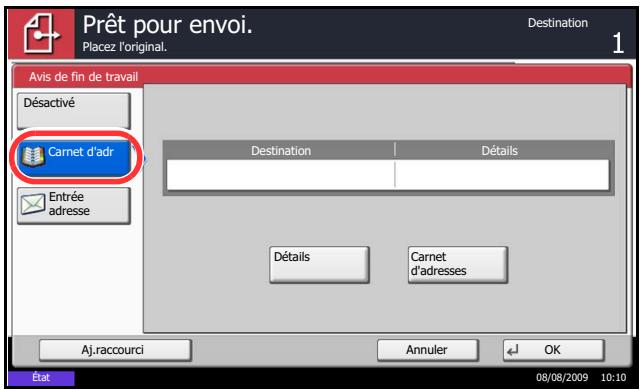The width and height of the screenshot is (640, 390).
Task: Choose the Entrée adresse option
Action: coord(74,205)
